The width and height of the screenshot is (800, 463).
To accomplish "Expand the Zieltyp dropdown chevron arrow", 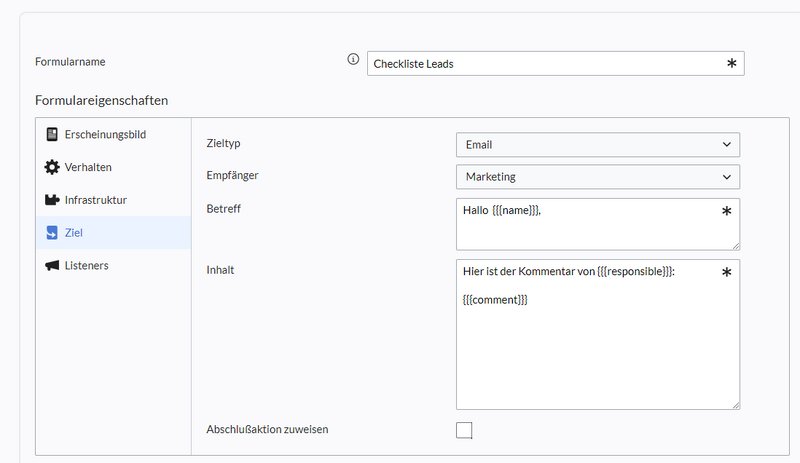I will 727,145.
